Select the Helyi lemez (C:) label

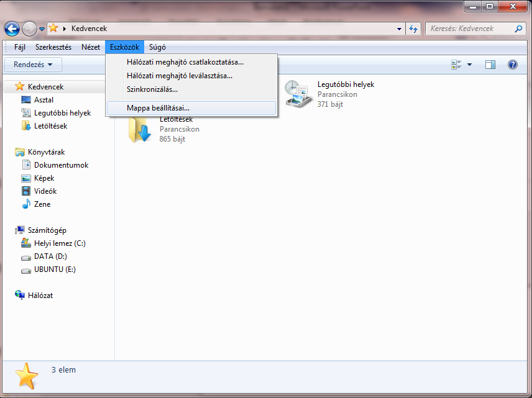60,243
